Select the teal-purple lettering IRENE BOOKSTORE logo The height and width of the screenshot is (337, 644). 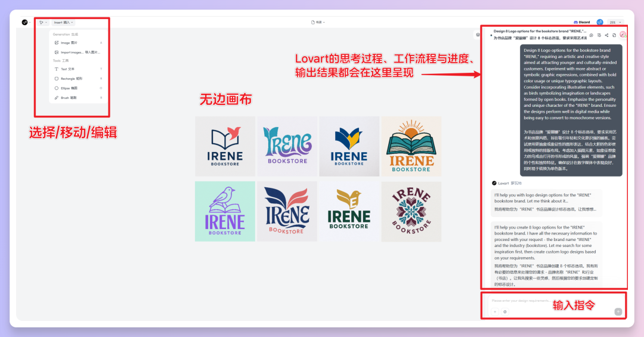[287, 146]
